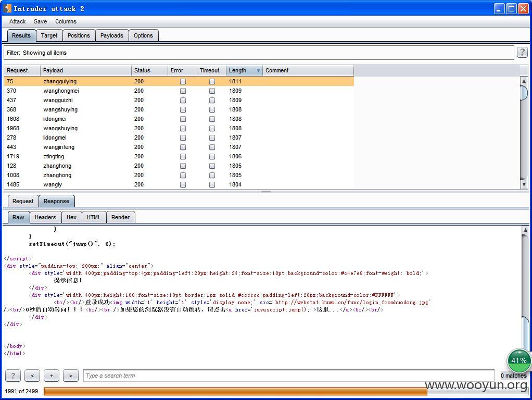The height and width of the screenshot is (400, 532).
Task: Sort by the Error column header
Action: [182, 70]
